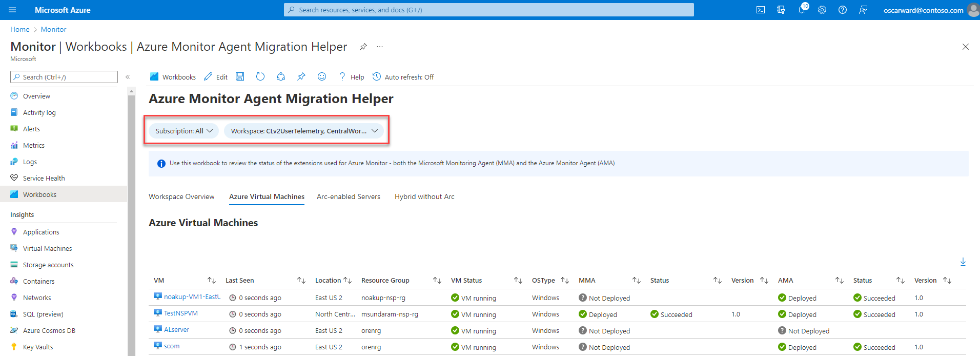Click Edit in the workbook toolbar
The width and height of the screenshot is (980, 356).
(x=216, y=77)
